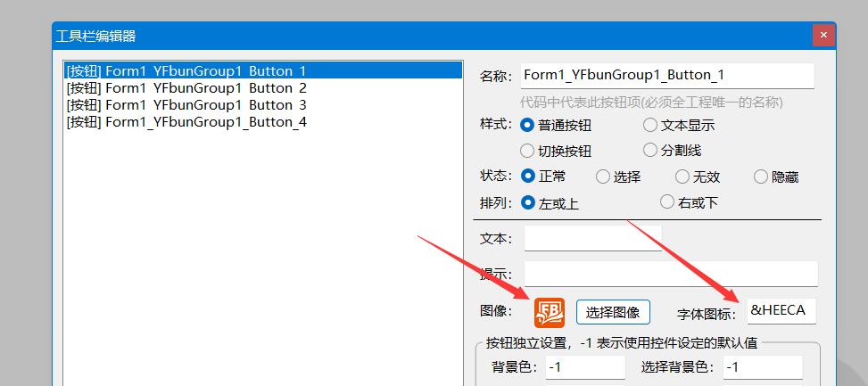Close the toolbar editor dialog

pos(823,35)
